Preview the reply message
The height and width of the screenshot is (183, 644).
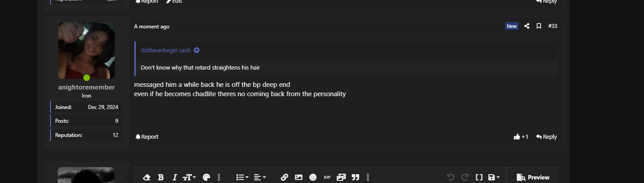(533, 177)
